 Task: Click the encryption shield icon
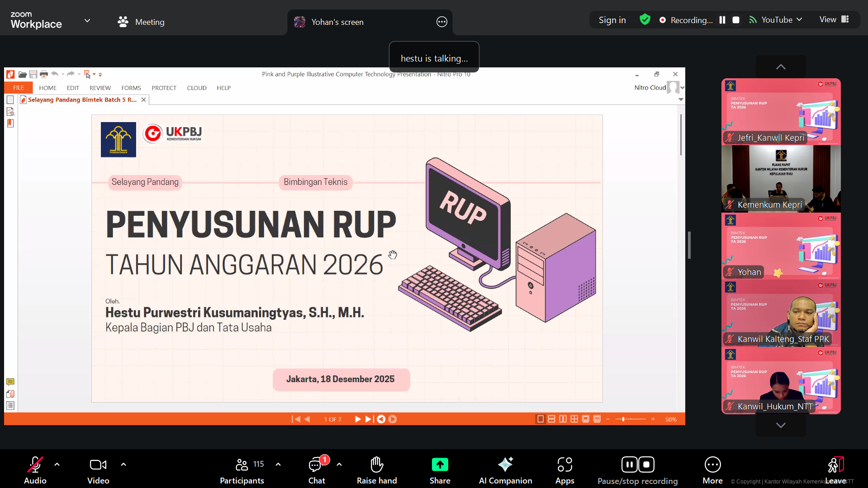tap(645, 19)
